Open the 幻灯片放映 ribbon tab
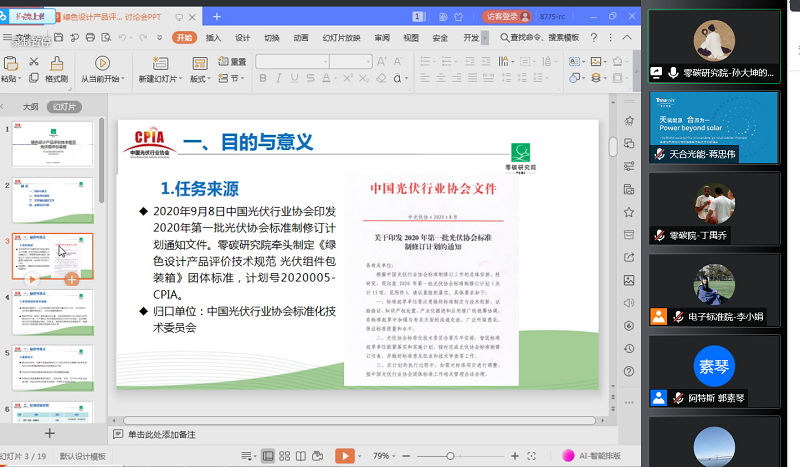 click(341, 37)
